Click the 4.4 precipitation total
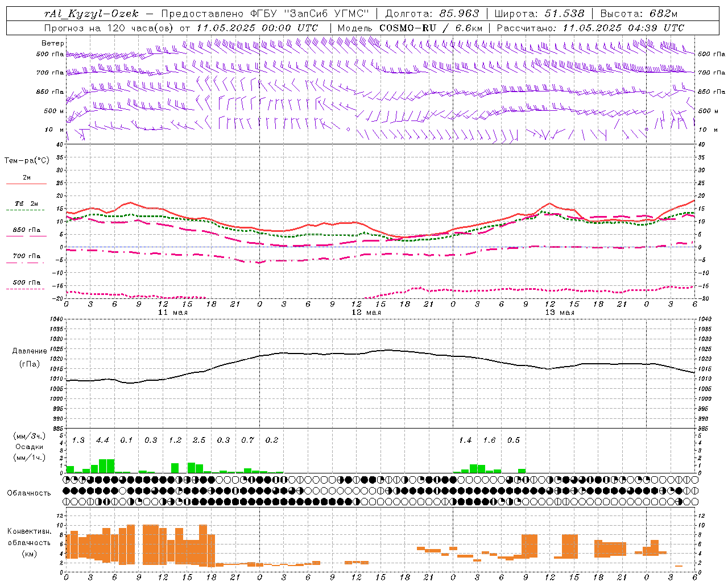728x582 pixels. click(102, 440)
